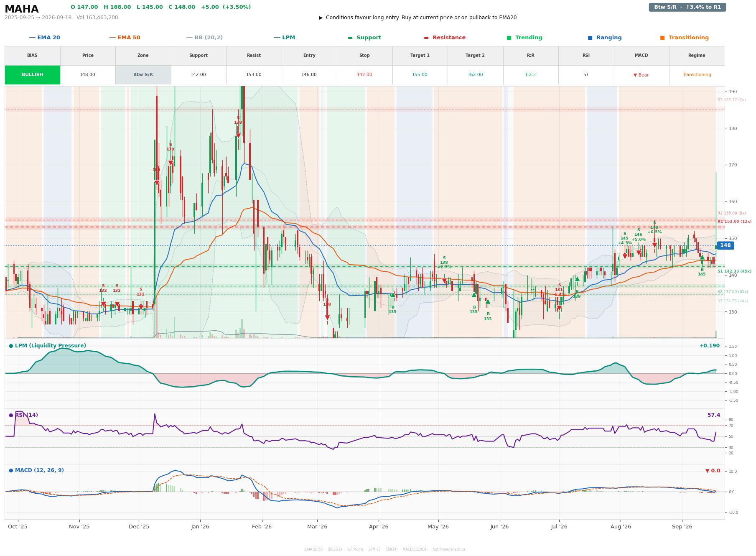
Task: Click the 146.00 entry cell
Action: (309, 75)
